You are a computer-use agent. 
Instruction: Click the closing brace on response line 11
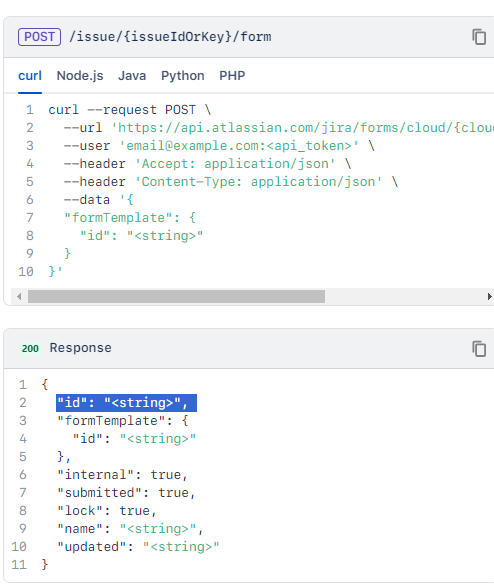point(45,564)
